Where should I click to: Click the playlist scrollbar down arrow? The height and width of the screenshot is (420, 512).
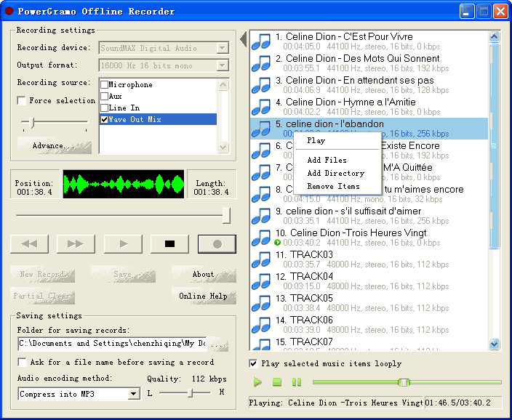pos(494,344)
